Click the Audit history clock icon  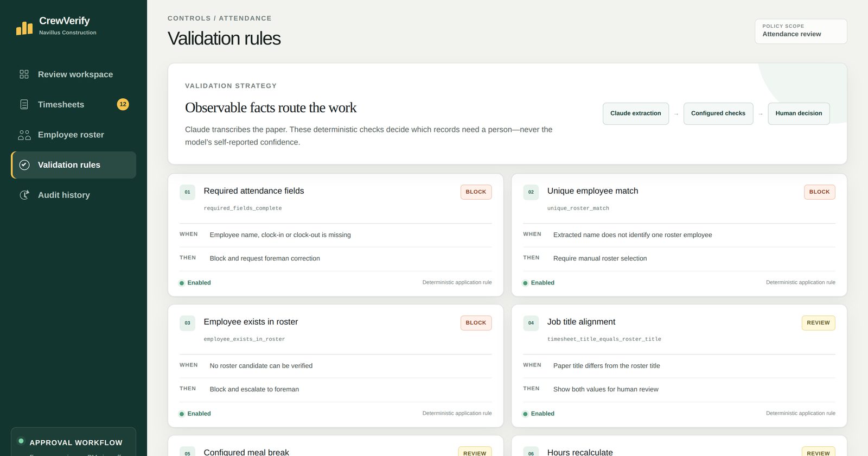coord(24,195)
